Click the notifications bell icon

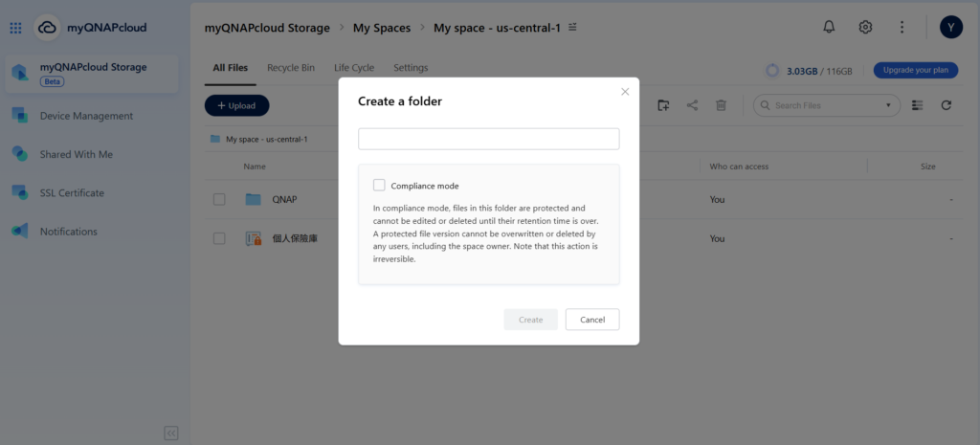coord(828,27)
